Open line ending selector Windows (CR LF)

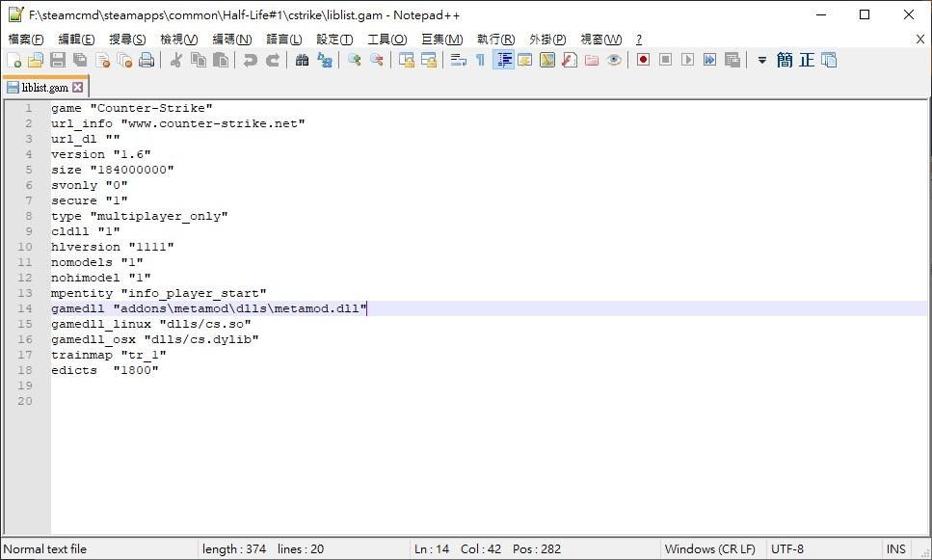[709, 549]
